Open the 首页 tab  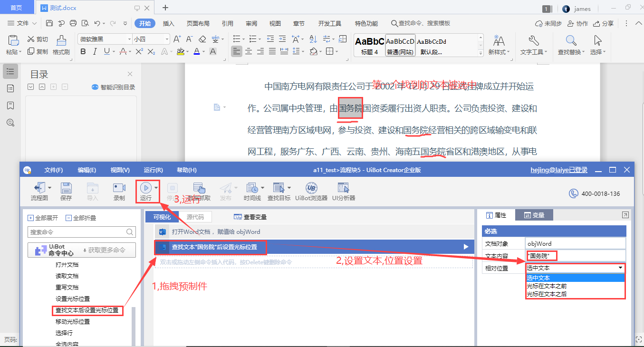click(x=16, y=8)
